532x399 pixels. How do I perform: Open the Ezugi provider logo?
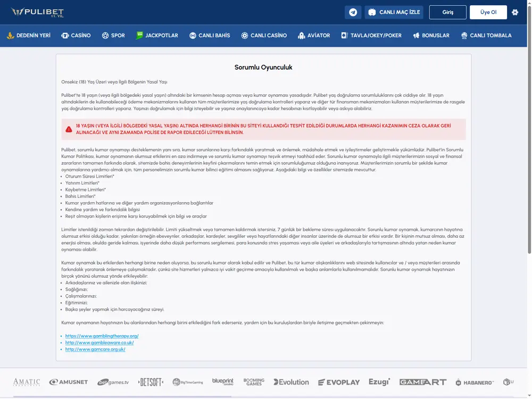379,382
